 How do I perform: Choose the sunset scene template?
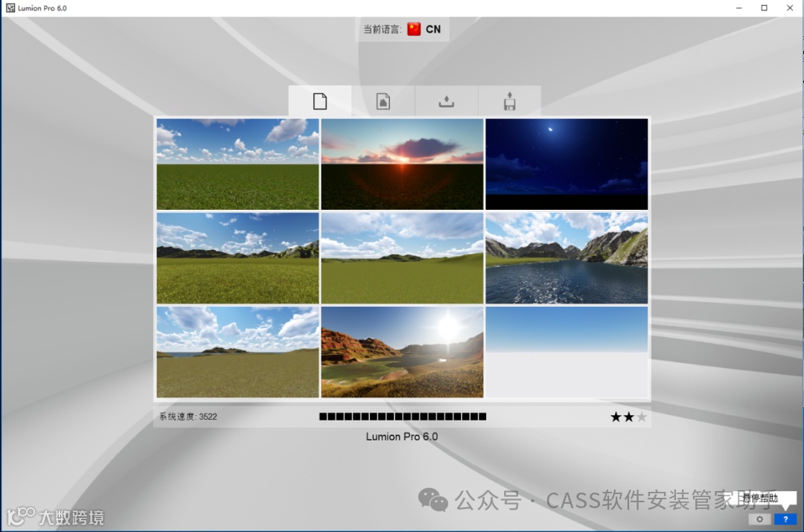403,164
